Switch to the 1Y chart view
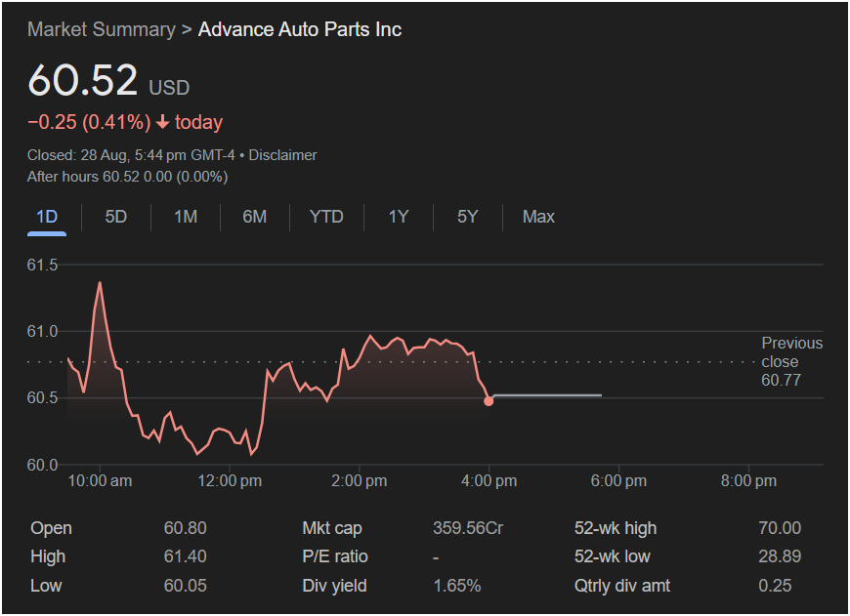The width and height of the screenshot is (850, 616). tap(398, 217)
